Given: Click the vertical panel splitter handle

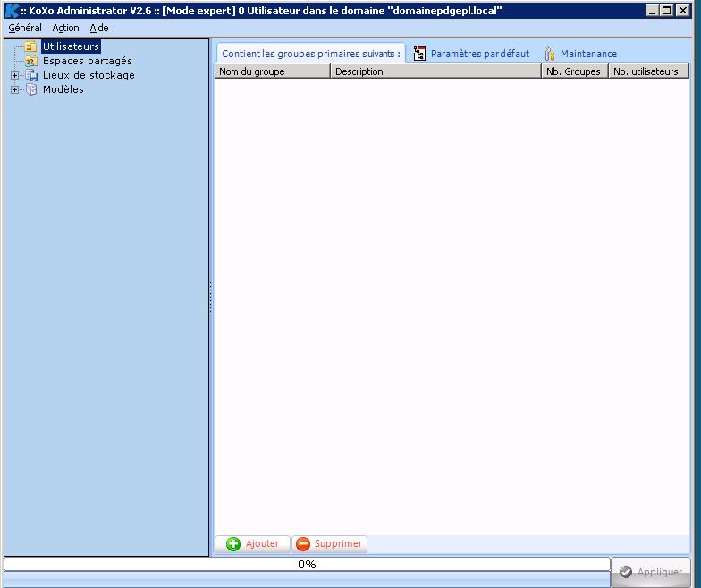Looking at the screenshot, I should pyautogui.click(x=211, y=297).
